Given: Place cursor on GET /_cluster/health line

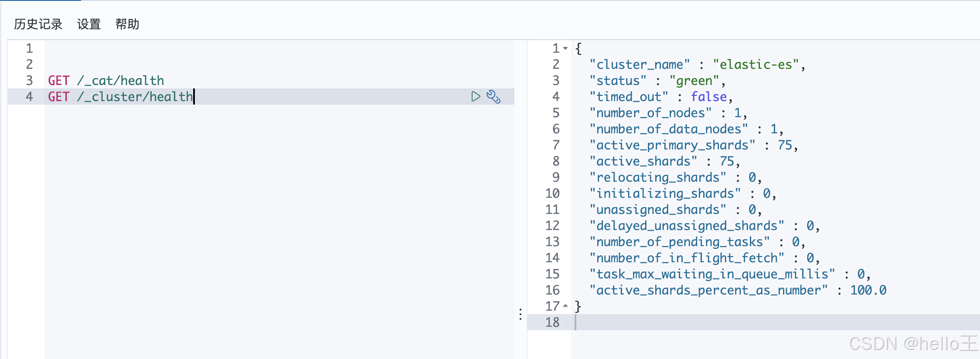Looking at the screenshot, I should pyautogui.click(x=120, y=97).
